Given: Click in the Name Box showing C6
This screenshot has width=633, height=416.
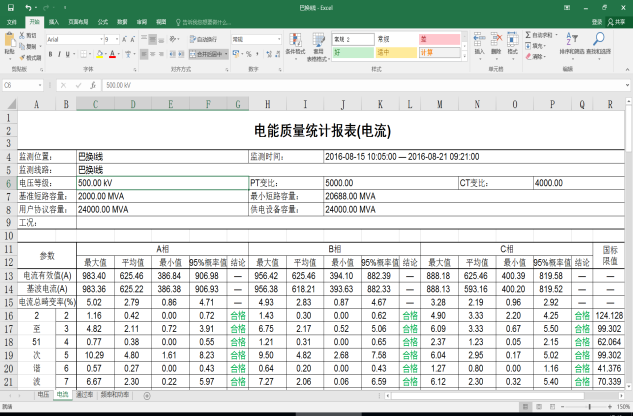Looking at the screenshot, I should pos(20,85).
